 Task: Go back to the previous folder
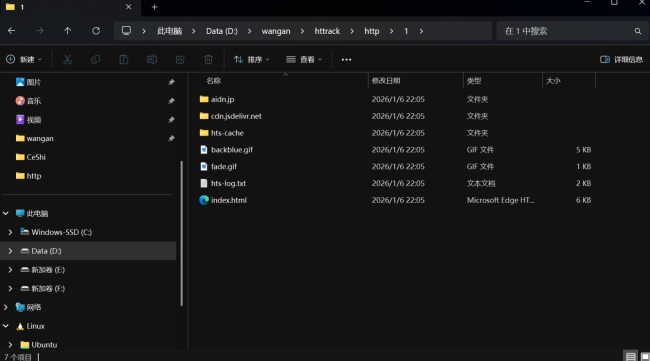coord(12,31)
